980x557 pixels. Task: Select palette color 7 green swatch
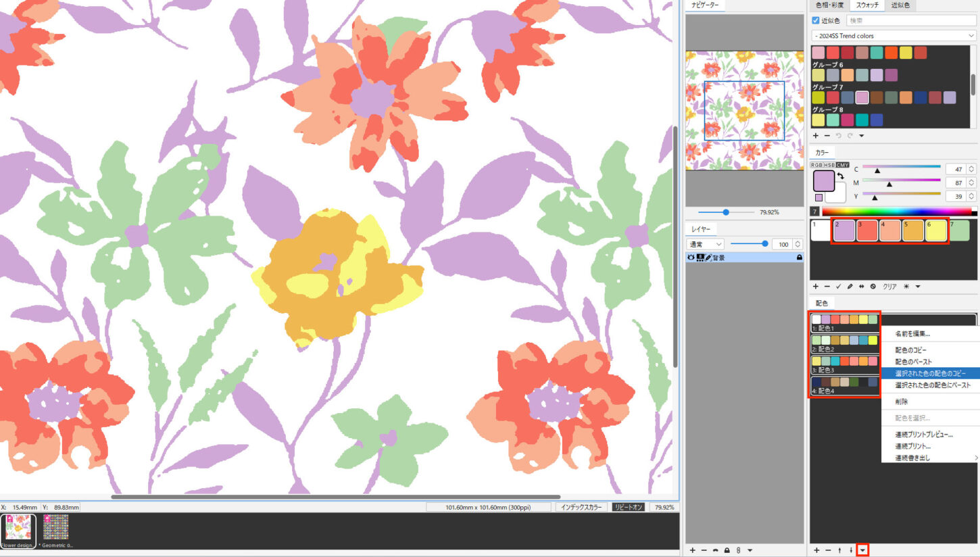tap(959, 231)
